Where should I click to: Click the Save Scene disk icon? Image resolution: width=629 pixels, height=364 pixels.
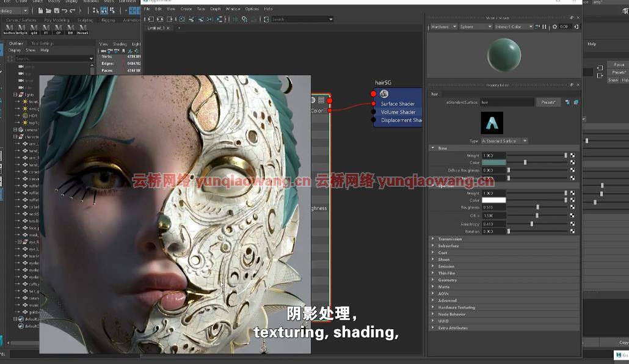tap(57, 10)
